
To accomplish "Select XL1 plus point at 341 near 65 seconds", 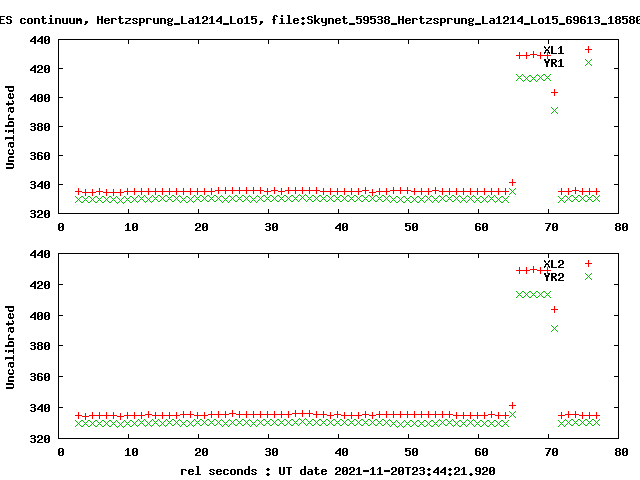I will point(512,182).
